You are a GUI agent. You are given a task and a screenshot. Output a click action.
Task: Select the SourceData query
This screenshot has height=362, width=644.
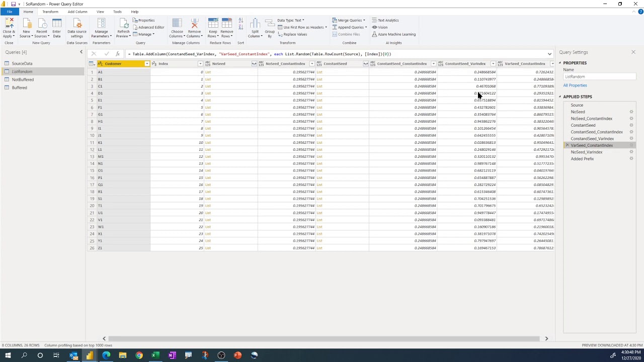(x=22, y=63)
